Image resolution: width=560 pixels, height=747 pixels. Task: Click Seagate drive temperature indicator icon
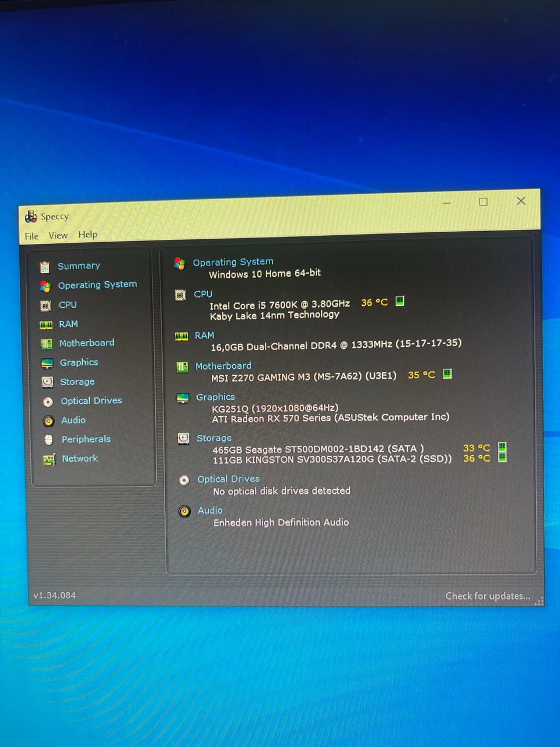(502, 447)
